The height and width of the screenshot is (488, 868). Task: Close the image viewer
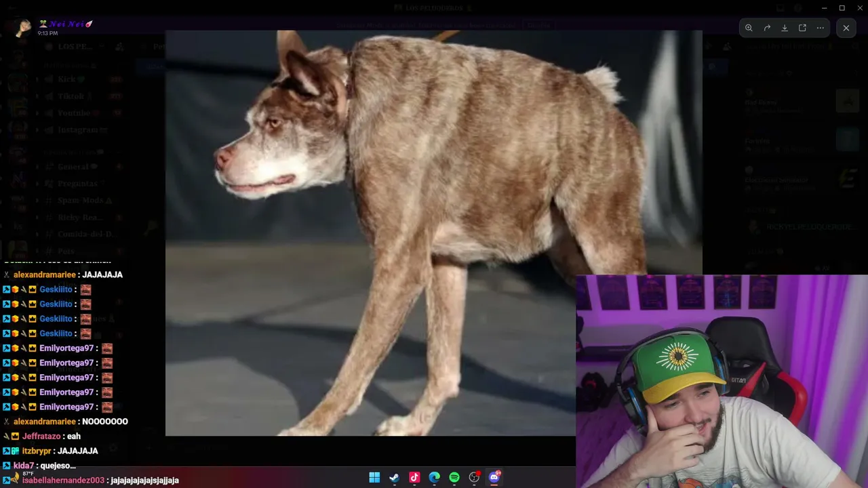coord(846,28)
